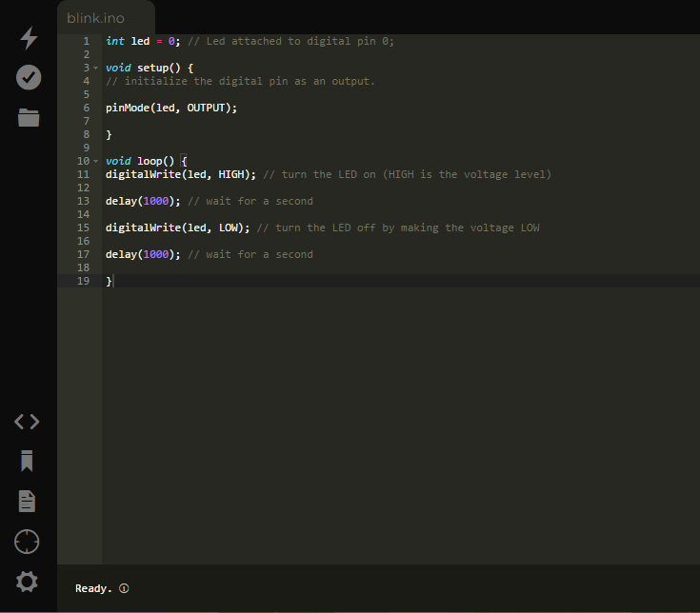Click the lightning bolt flash icon

(29, 37)
